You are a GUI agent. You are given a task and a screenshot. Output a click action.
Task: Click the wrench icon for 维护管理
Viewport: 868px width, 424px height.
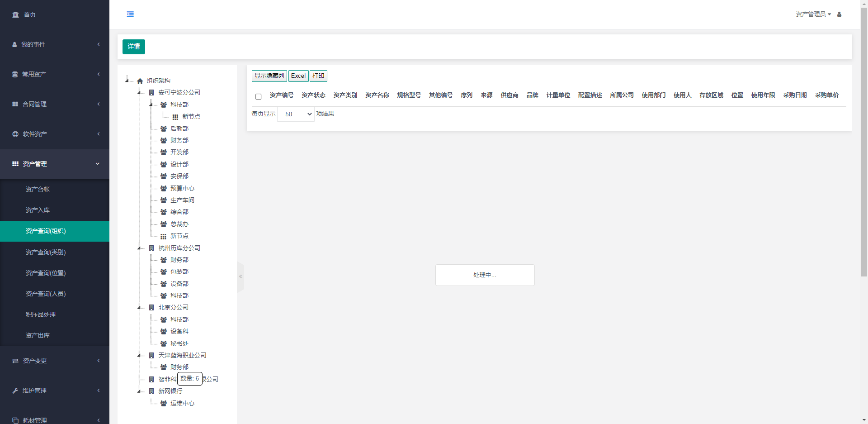click(15, 391)
